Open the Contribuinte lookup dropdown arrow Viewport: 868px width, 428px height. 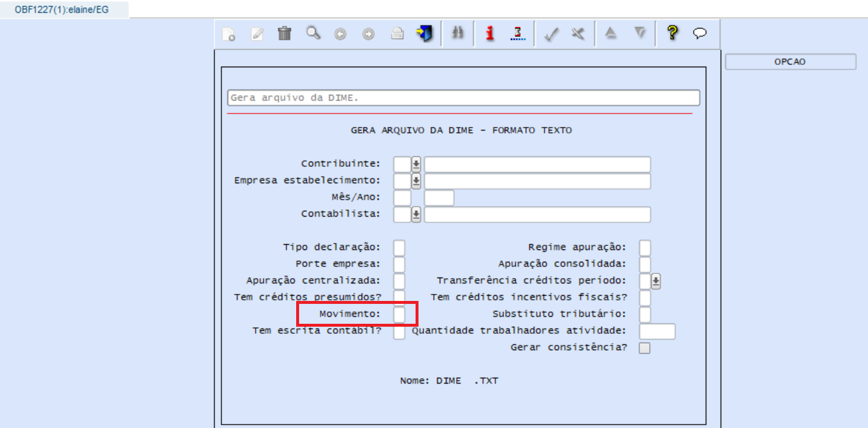tap(416, 165)
